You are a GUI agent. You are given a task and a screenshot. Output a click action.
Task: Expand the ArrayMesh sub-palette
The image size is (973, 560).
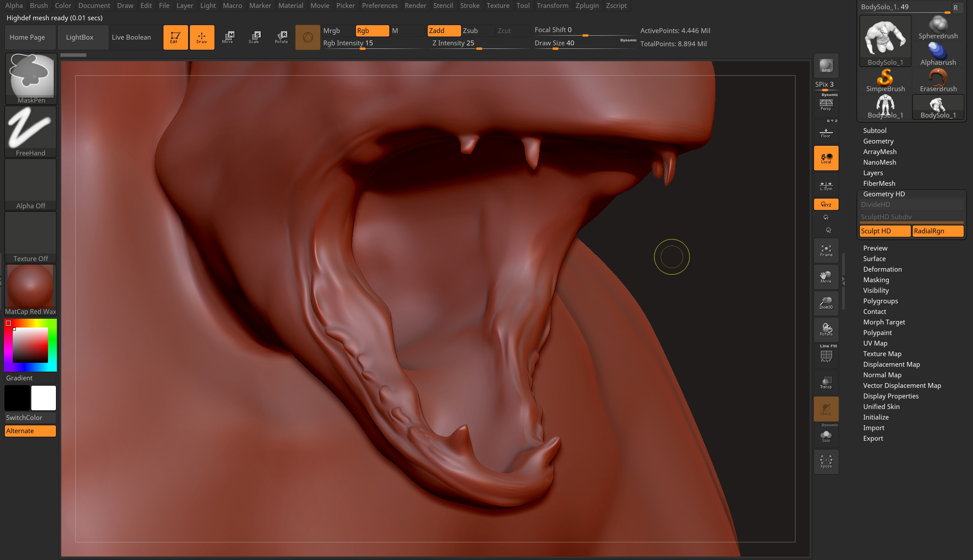(x=880, y=152)
